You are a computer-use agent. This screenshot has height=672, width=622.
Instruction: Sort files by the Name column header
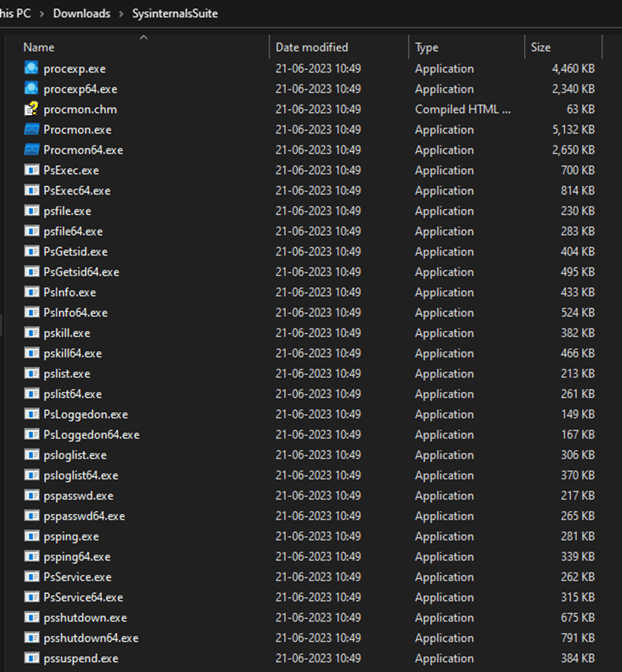click(x=38, y=47)
